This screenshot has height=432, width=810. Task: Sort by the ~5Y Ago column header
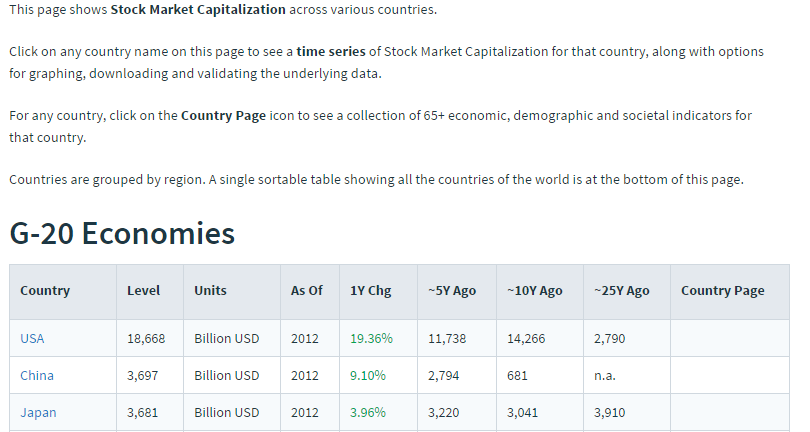[x=452, y=290]
